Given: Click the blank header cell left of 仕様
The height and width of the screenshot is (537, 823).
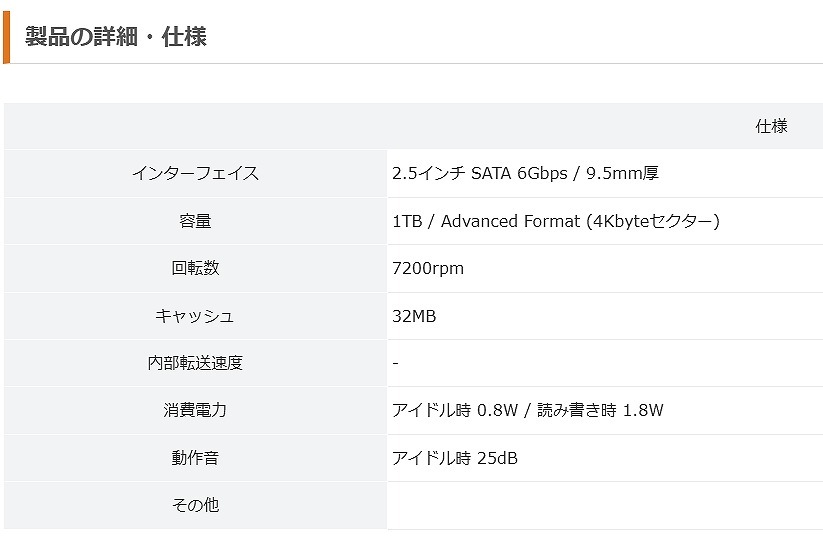Looking at the screenshot, I should (195, 126).
